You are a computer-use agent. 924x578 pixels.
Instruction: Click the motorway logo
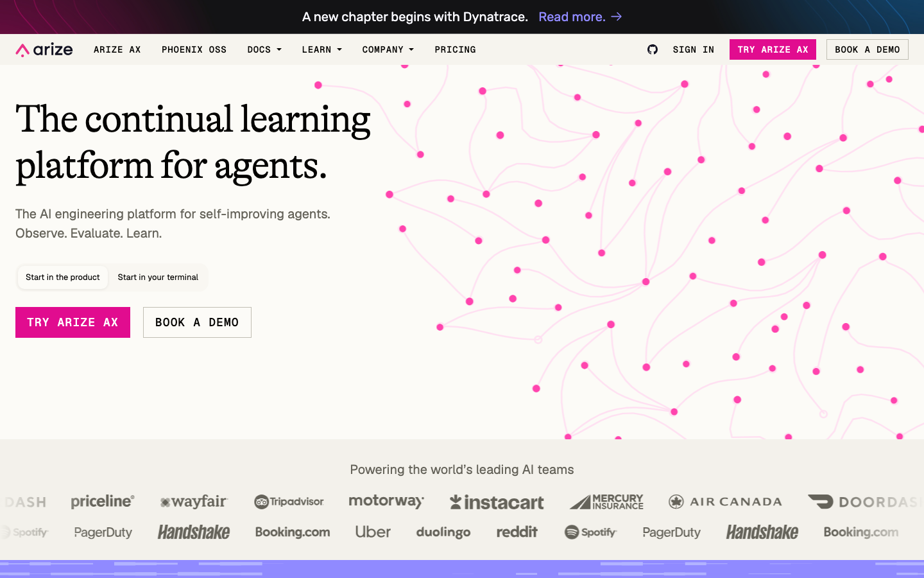click(x=386, y=502)
